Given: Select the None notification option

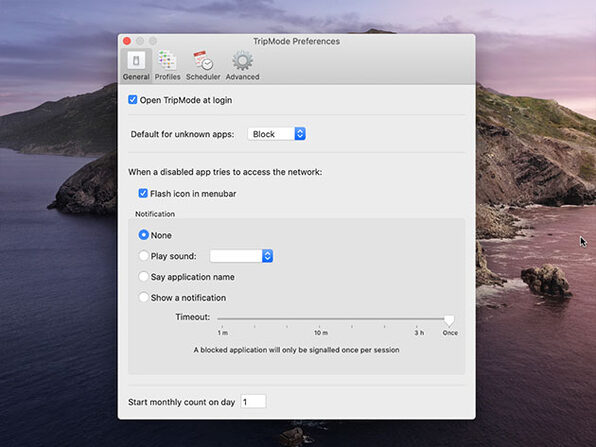Looking at the screenshot, I should click(143, 235).
